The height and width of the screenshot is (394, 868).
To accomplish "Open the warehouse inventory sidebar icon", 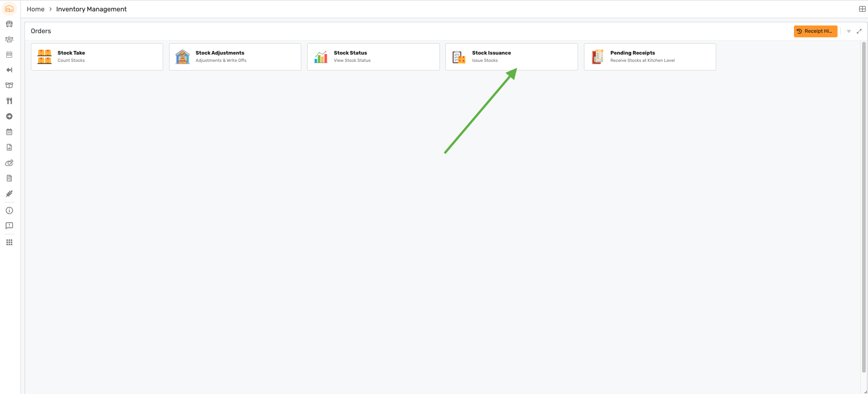I will click(x=9, y=9).
